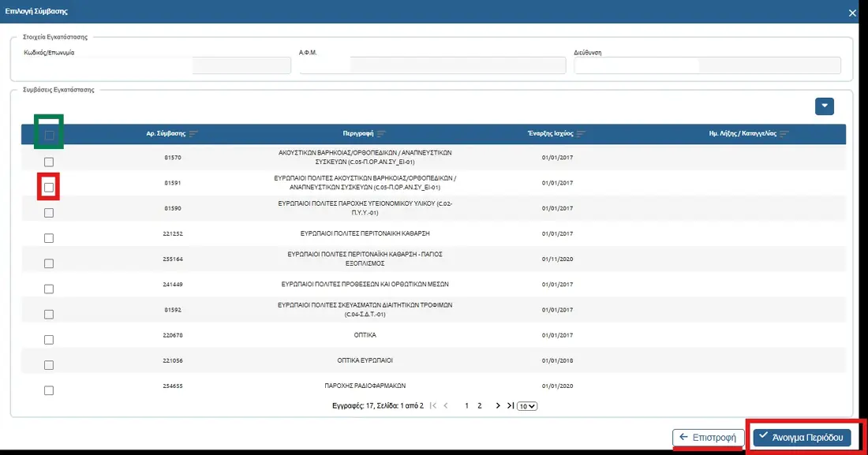Click sort icon next to Ημ. Λήξης / Καταγγελίας
Screen dimensions: 868x455
click(x=784, y=134)
